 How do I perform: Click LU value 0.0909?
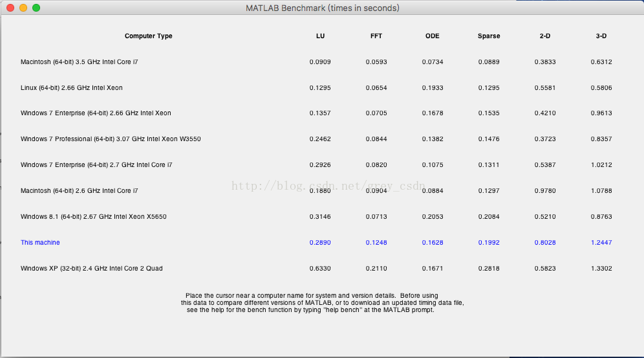[320, 62]
